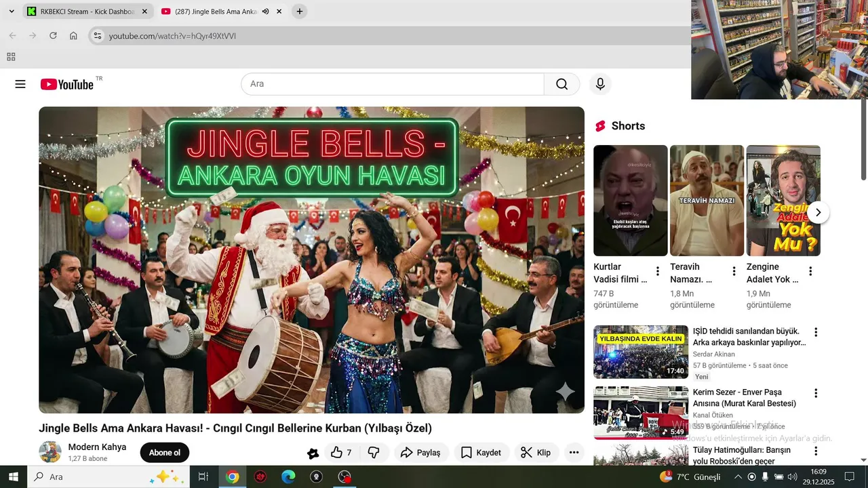The image size is (868, 488).
Task: Like the video with thumbs up
Action: [341, 453]
